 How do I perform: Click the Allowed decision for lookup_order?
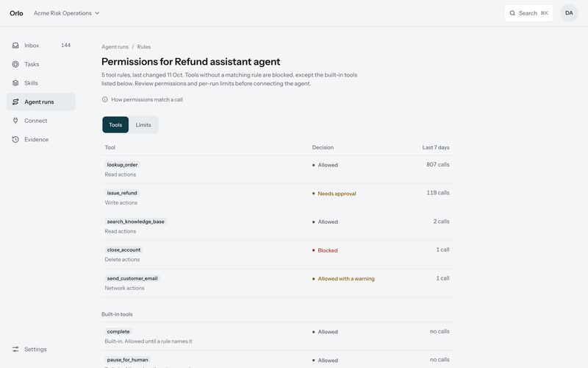point(325,165)
